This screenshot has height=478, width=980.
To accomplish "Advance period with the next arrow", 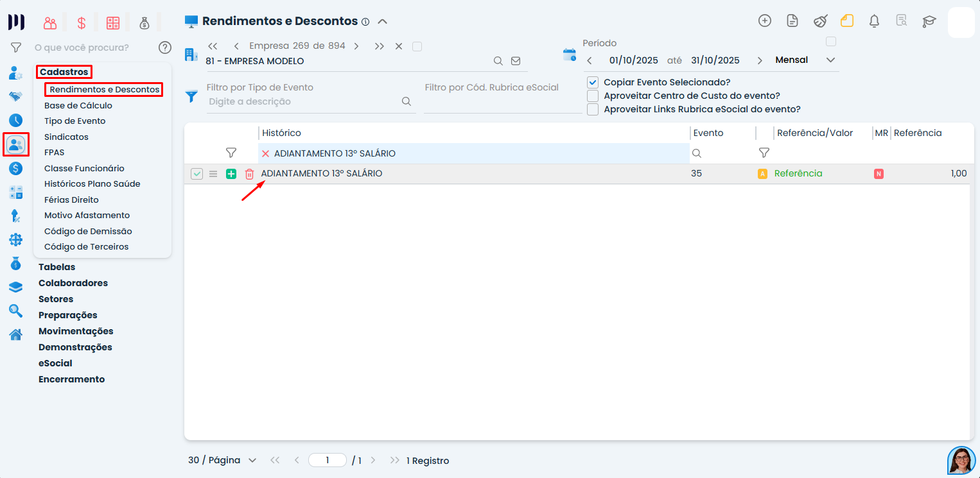I will pos(760,60).
